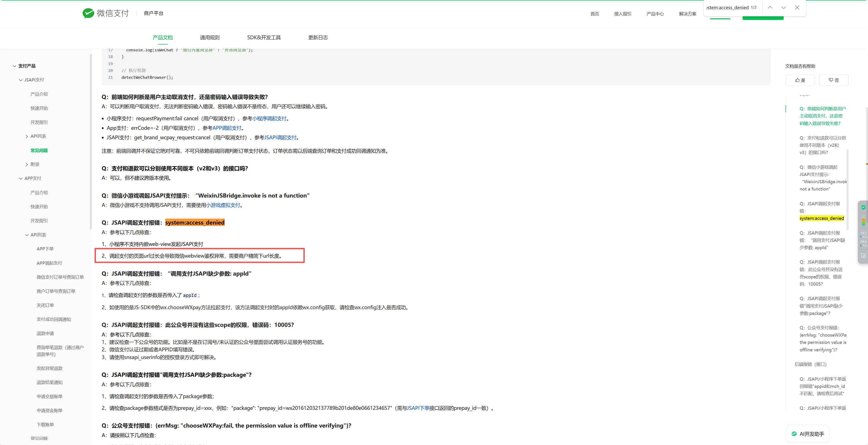Open the SDK&开发工具 tab

click(264, 37)
